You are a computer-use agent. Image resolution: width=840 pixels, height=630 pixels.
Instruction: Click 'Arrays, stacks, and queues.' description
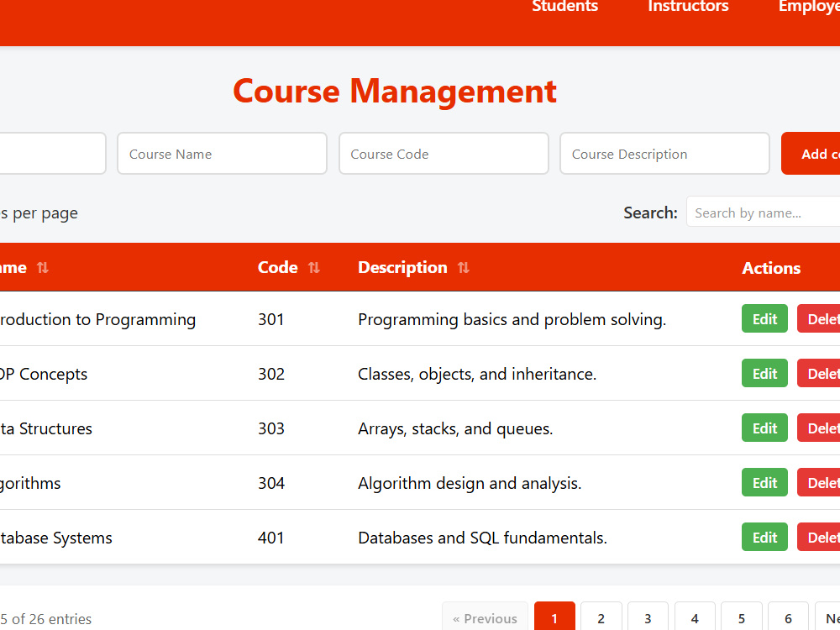(455, 428)
